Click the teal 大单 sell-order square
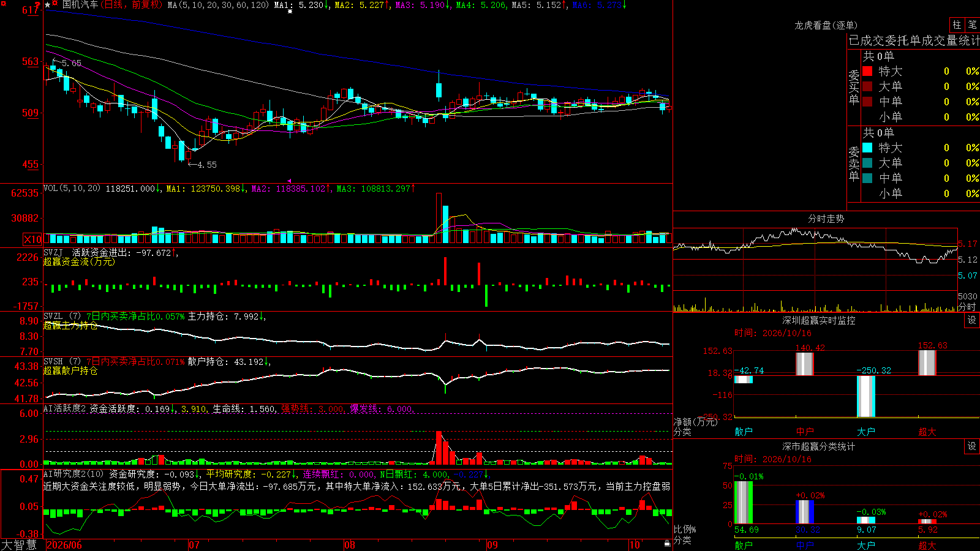The width and height of the screenshot is (980, 551). coord(867,163)
